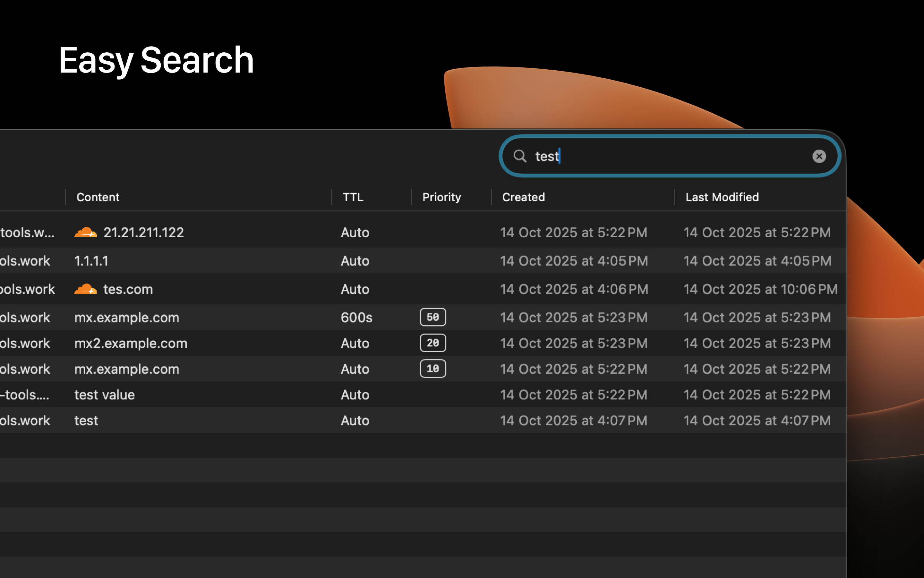This screenshot has height=578, width=924.
Task: Select priority badge 50
Action: coord(433,317)
